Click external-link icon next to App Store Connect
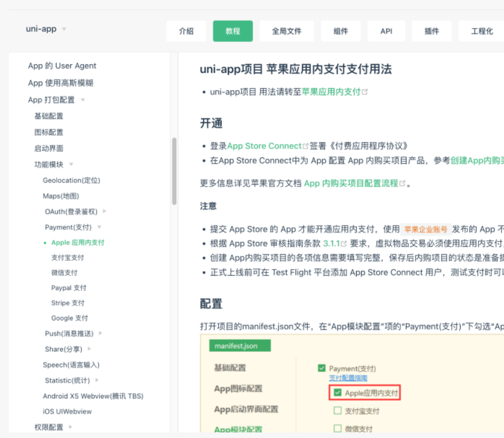 click(x=306, y=146)
